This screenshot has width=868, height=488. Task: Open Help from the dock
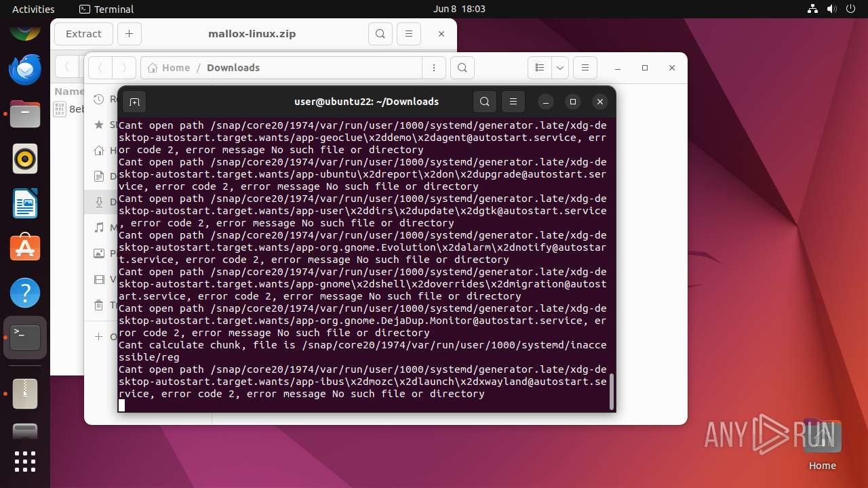pos(25,293)
